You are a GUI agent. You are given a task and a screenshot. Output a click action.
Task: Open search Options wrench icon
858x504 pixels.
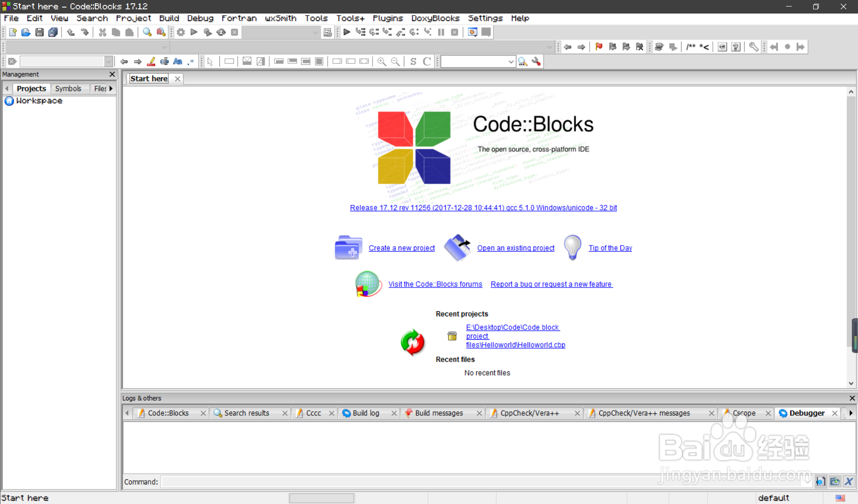(536, 61)
